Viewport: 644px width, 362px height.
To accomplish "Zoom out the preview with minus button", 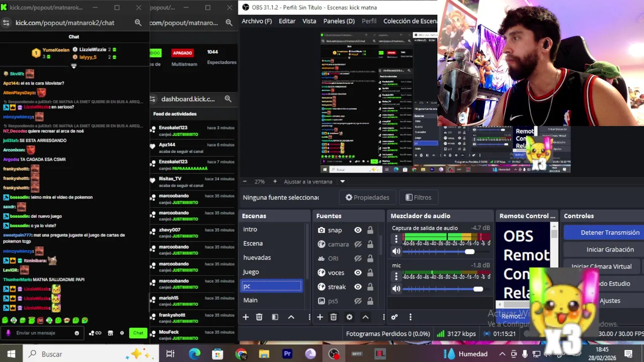I will pos(245,182).
